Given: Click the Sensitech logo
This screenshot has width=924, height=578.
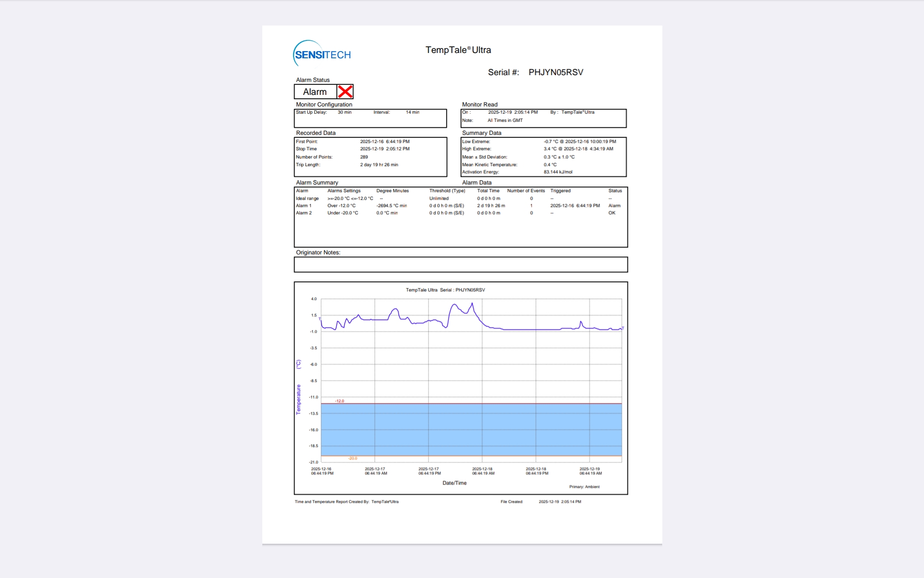Looking at the screenshot, I should [x=322, y=54].
